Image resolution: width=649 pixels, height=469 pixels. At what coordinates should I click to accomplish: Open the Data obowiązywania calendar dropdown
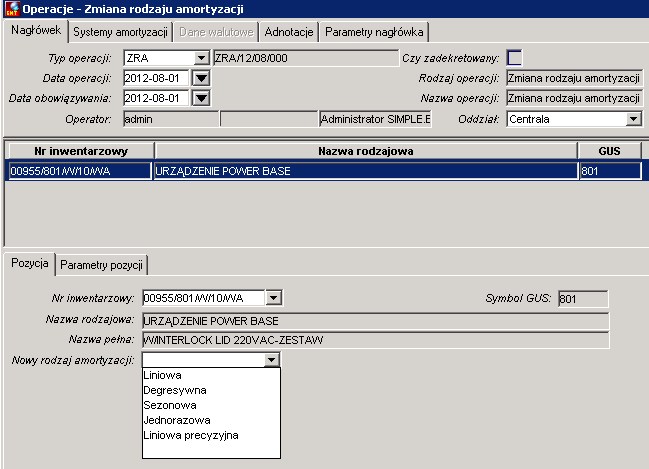pyautogui.click(x=201, y=98)
